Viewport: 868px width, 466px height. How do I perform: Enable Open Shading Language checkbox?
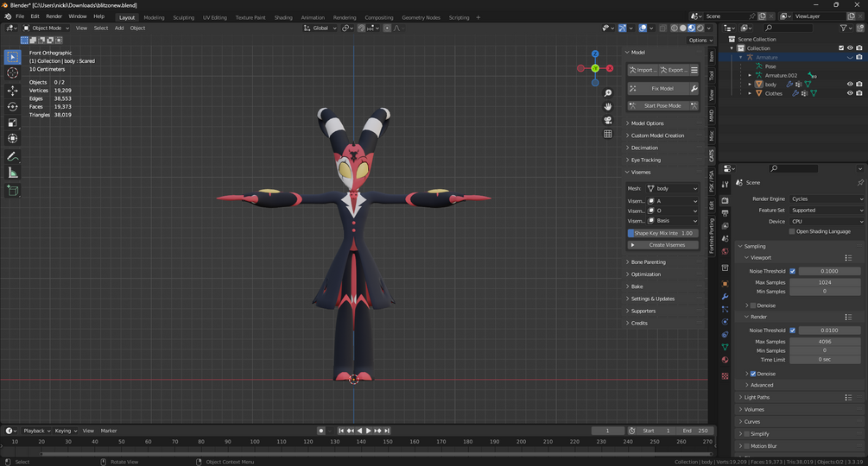pyautogui.click(x=792, y=231)
